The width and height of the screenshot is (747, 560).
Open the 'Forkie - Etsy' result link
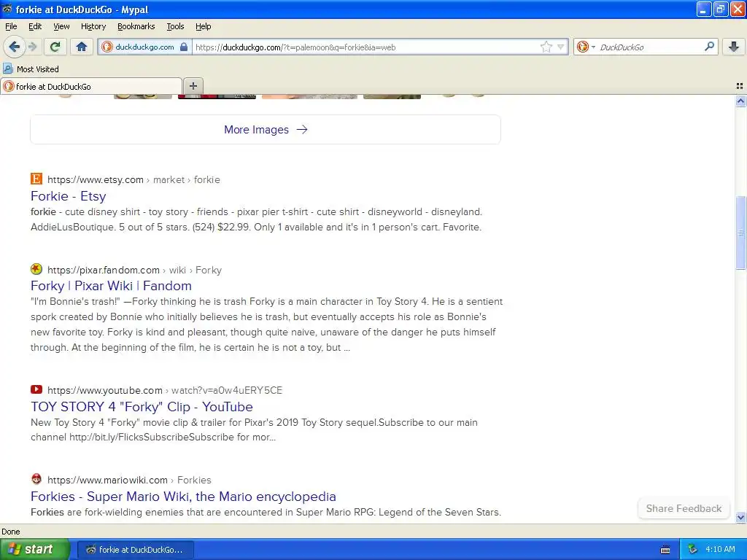[x=68, y=196]
